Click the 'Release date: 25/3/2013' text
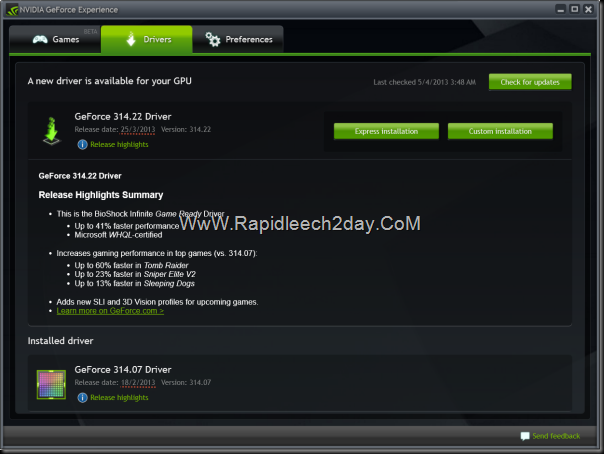Viewport: 604px width, 454px height. pyautogui.click(x=115, y=129)
